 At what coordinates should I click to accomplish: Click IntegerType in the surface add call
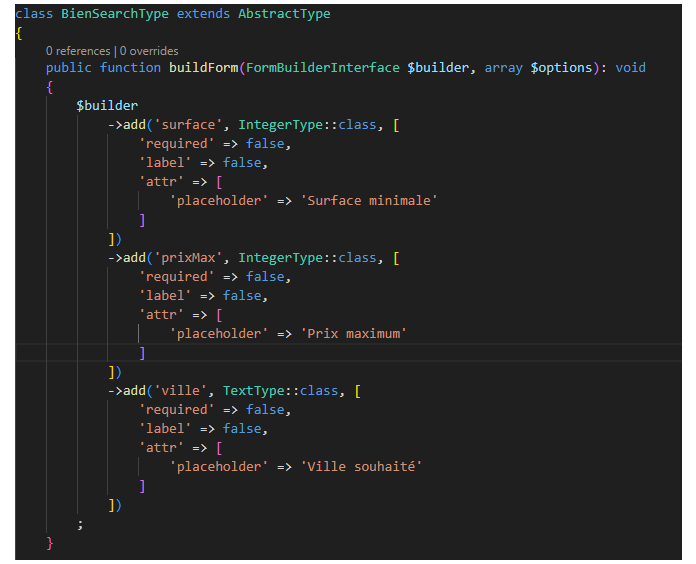281,125
